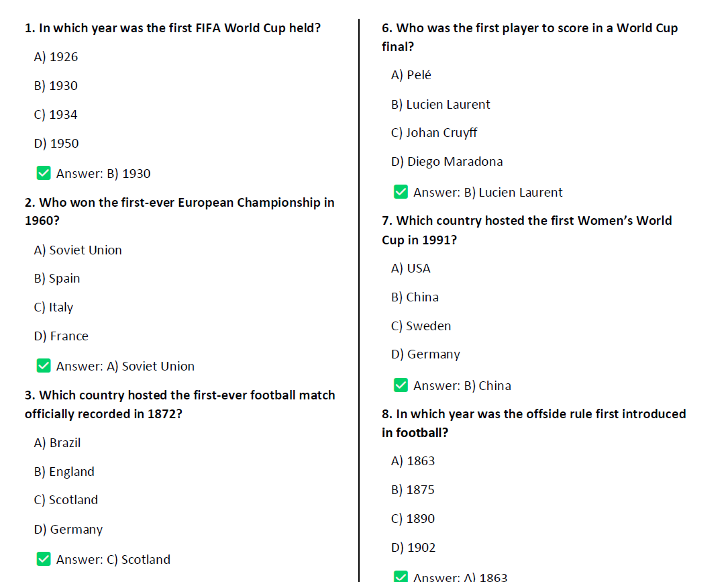
Task: Select option B) 1930 under question 1
Action: coord(56,86)
